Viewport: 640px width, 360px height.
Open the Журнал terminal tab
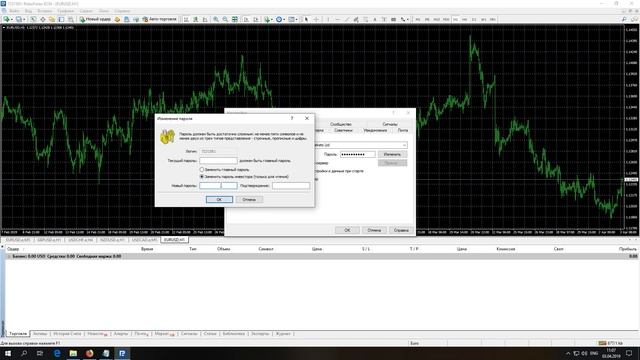tap(283, 333)
